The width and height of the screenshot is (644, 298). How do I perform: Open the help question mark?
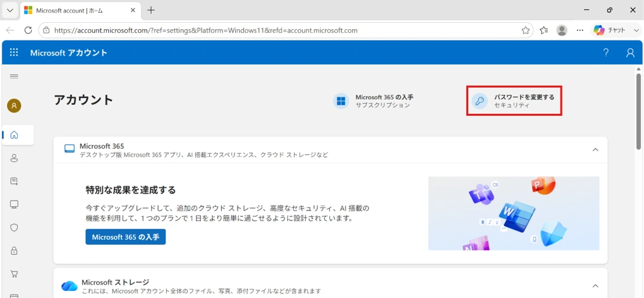pos(606,53)
